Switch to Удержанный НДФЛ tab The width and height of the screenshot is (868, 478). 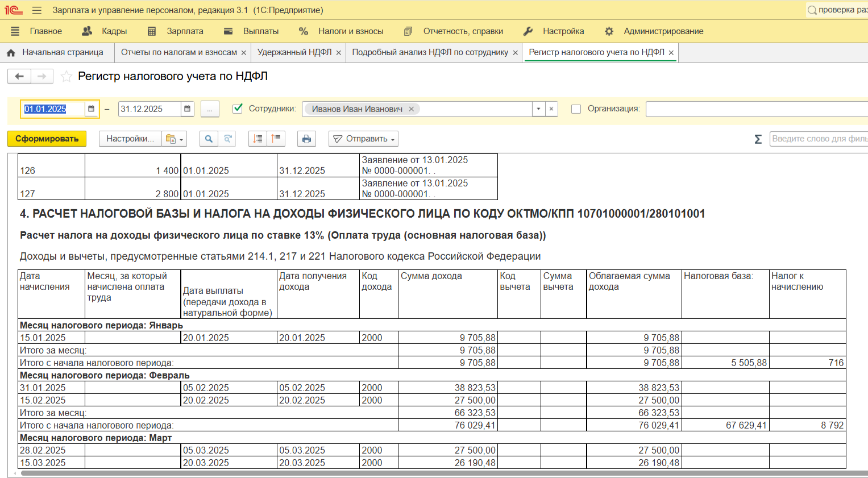click(x=294, y=52)
